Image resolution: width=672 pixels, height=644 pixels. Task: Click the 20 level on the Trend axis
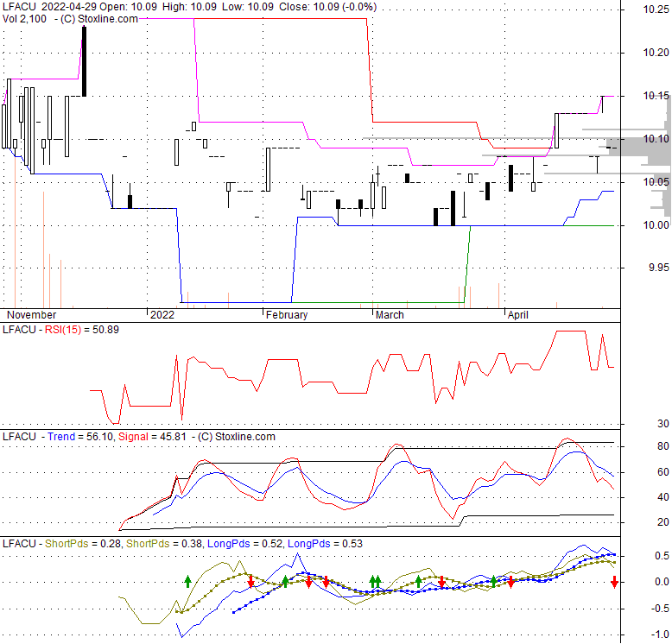click(663, 522)
